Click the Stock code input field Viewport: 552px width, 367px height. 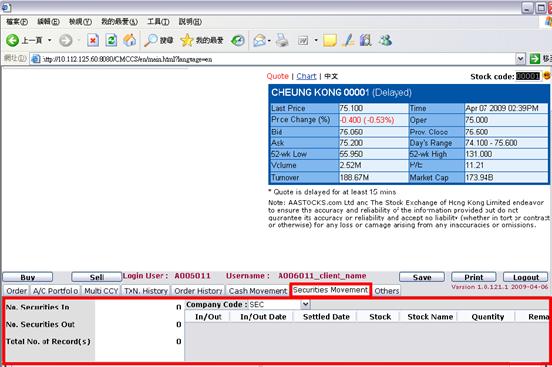click(x=528, y=76)
